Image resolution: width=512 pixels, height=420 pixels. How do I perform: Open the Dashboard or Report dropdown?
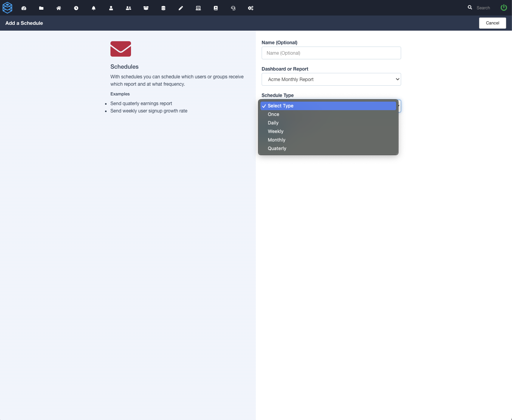coord(331,80)
